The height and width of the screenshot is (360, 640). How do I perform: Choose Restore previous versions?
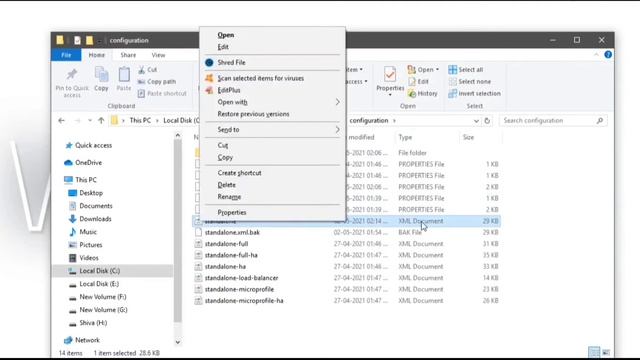pos(253,114)
